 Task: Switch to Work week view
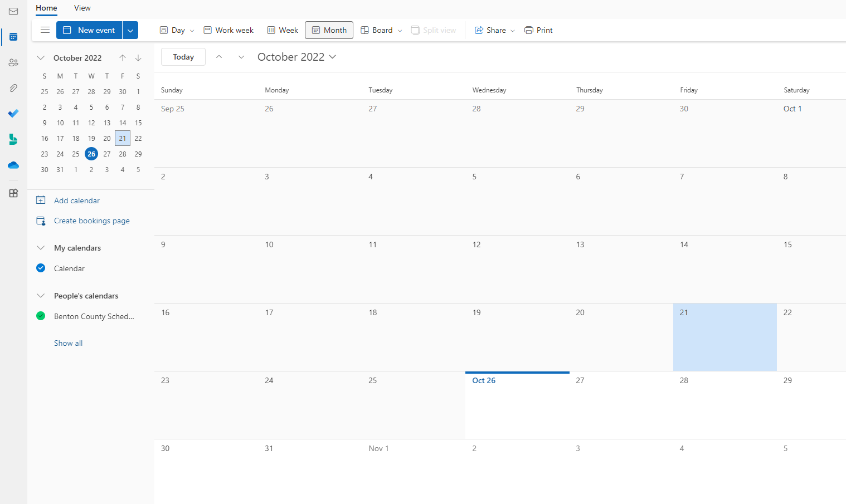228,30
